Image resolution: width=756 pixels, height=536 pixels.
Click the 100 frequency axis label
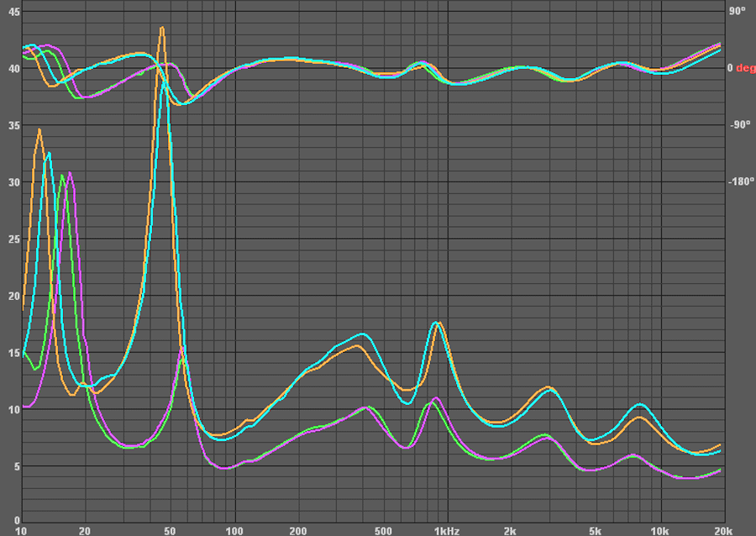(234, 531)
